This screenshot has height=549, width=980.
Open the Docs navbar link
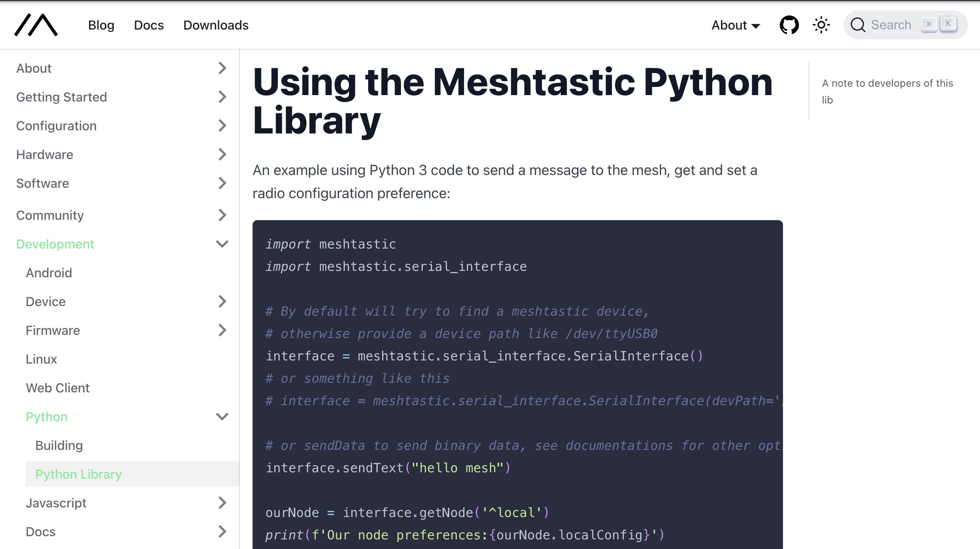point(149,25)
